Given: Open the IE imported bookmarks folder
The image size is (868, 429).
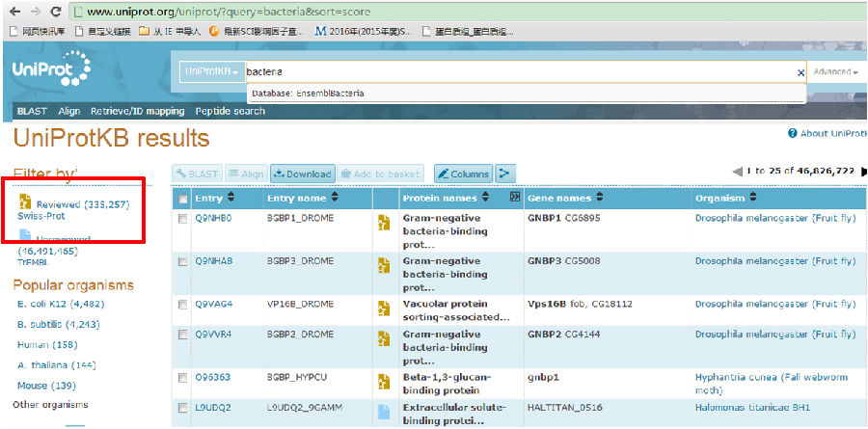Looking at the screenshot, I should point(170,32).
